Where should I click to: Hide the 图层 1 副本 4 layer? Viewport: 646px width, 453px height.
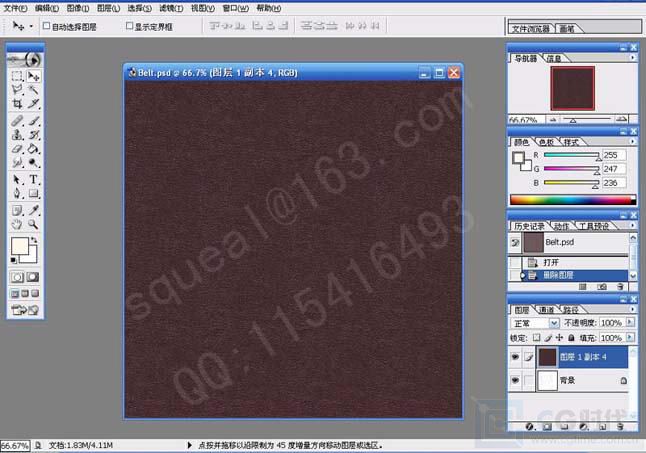pyautogui.click(x=515, y=357)
